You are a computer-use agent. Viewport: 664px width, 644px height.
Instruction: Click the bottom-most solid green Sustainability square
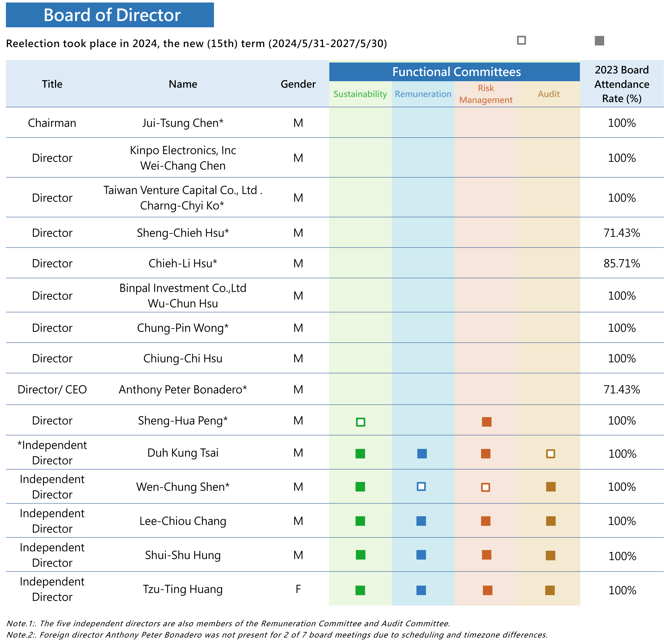(x=360, y=590)
